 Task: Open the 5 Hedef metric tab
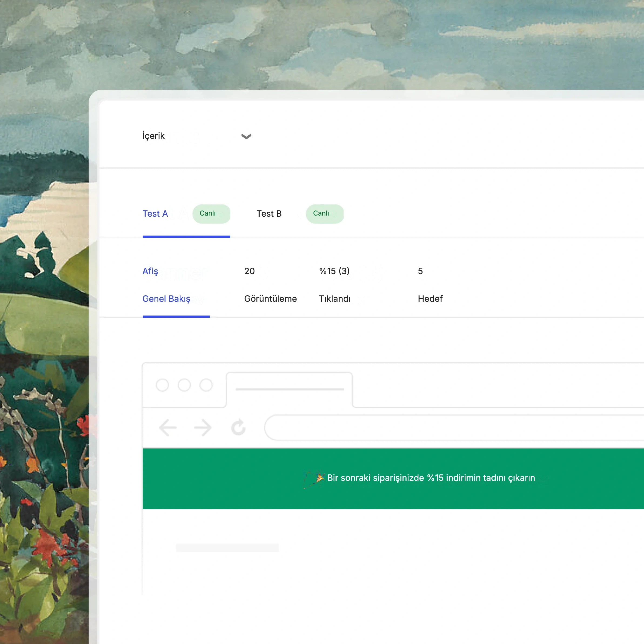[x=430, y=285]
